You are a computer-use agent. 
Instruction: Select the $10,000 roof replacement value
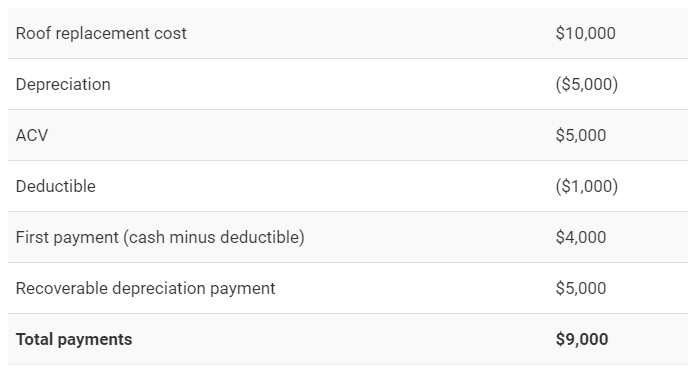pos(585,33)
